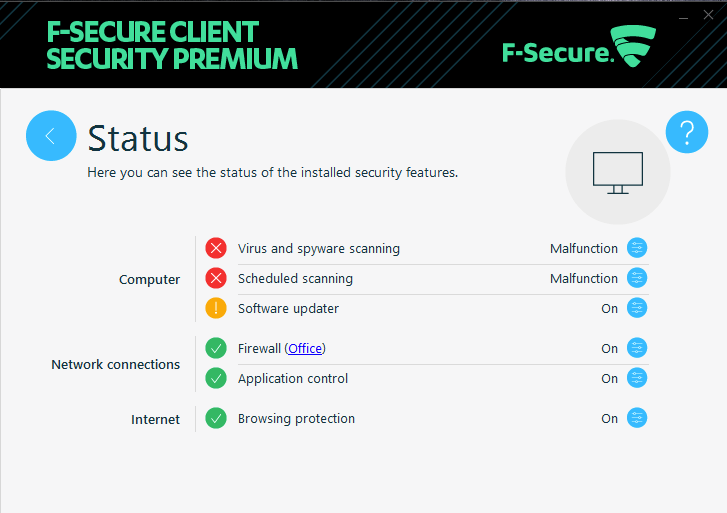This screenshot has height=513, width=727.
Task: Open Scheduled scanning settings icon
Action: tap(637, 278)
